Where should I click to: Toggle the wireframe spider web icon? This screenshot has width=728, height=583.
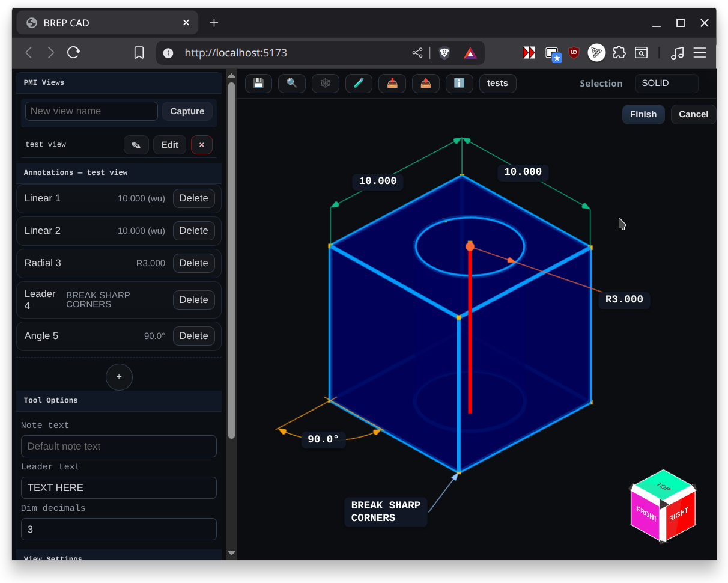click(x=326, y=84)
